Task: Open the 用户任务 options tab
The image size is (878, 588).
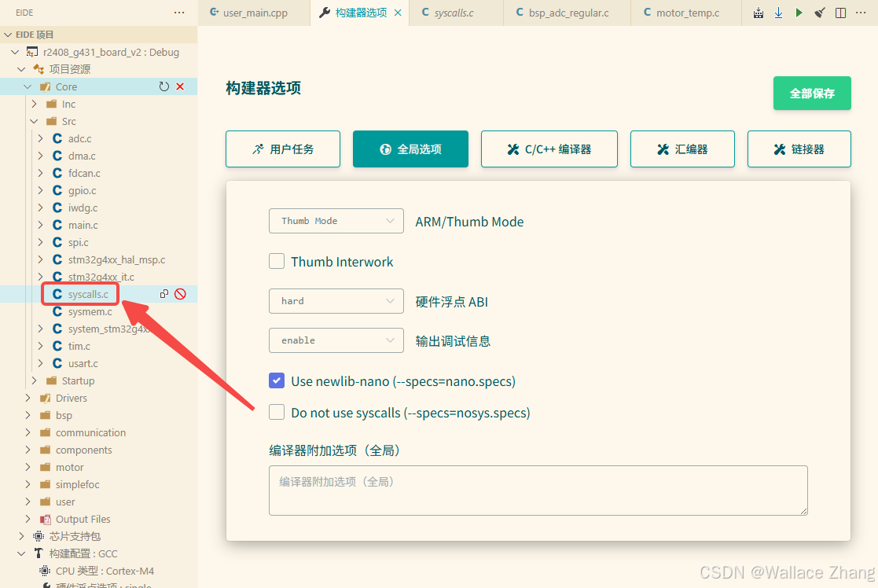Action: coord(283,149)
